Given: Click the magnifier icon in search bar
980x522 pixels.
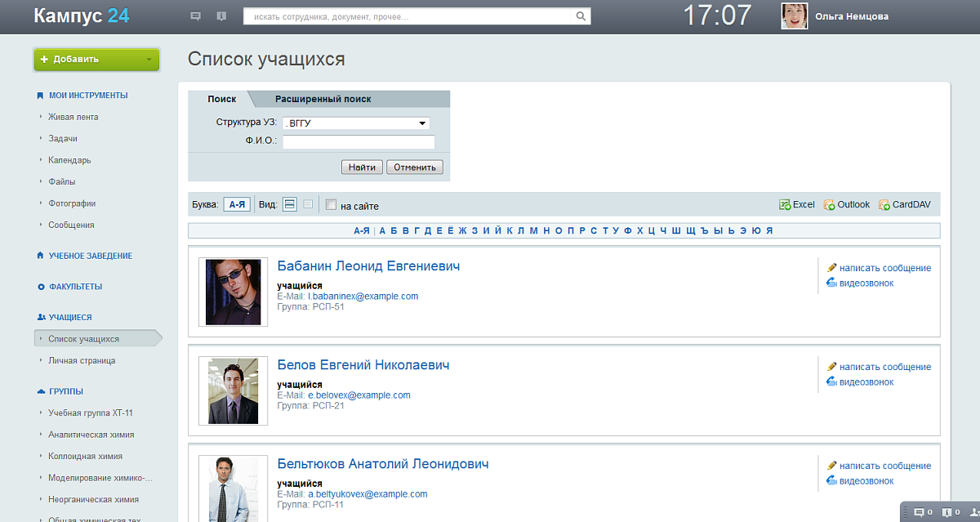Looking at the screenshot, I should [x=581, y=16].
